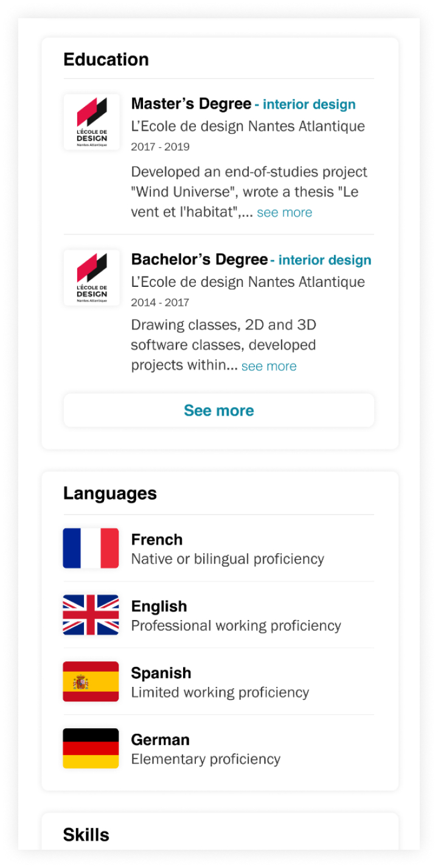Click the Spanish flag icon

point(91,682)
